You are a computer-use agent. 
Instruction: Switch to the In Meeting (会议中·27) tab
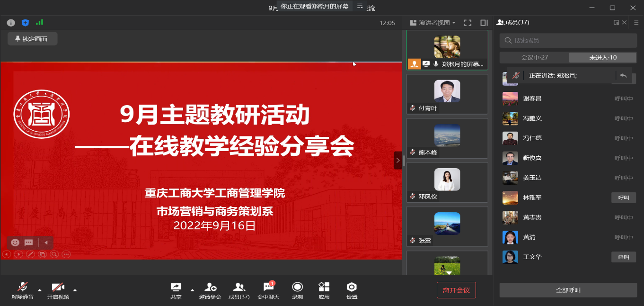[x=534, y=57]
